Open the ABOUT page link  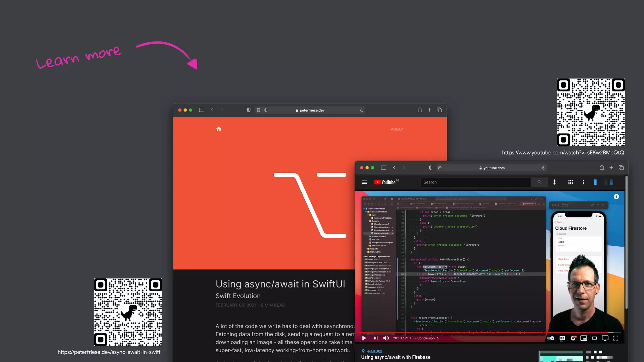tap(397, 129)
